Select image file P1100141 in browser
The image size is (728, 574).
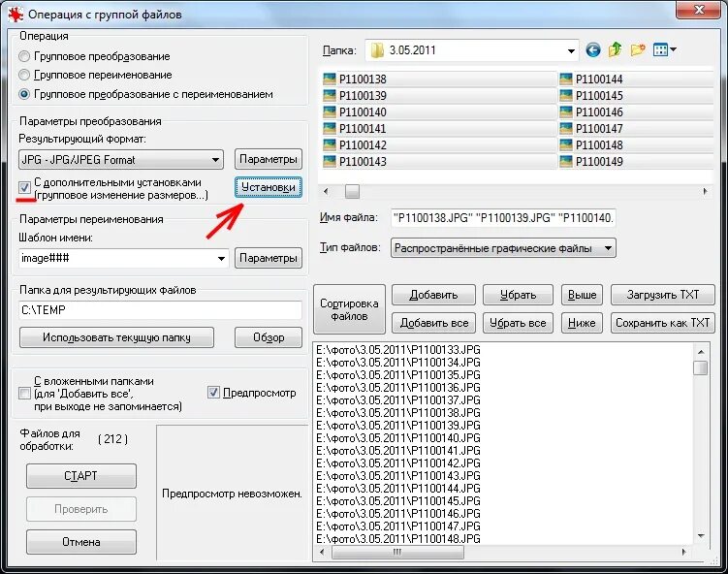355,129
